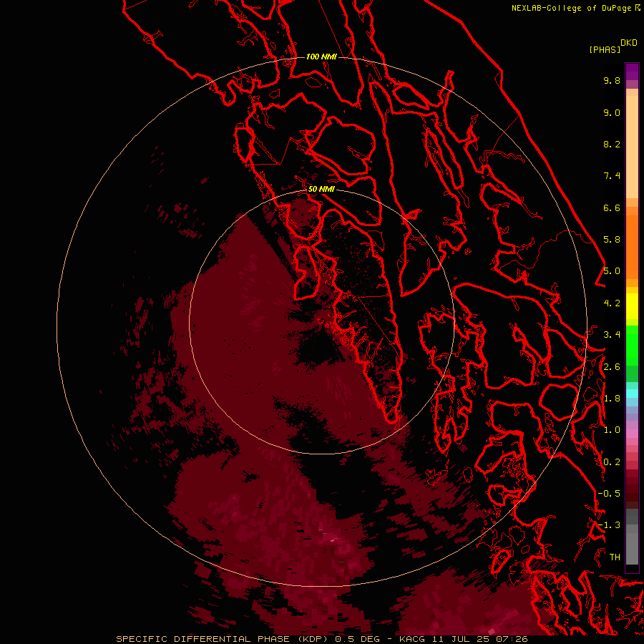Pick the 1.0 legend scale value
The height and width of the screenshot is (644, 644).
[x=612, y=430]
